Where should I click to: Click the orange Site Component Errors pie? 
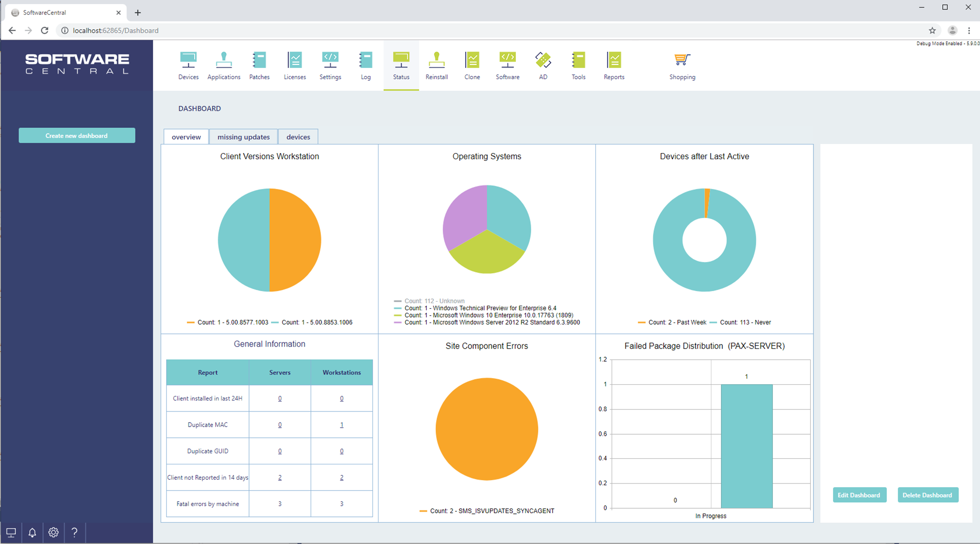pos(486,429)
